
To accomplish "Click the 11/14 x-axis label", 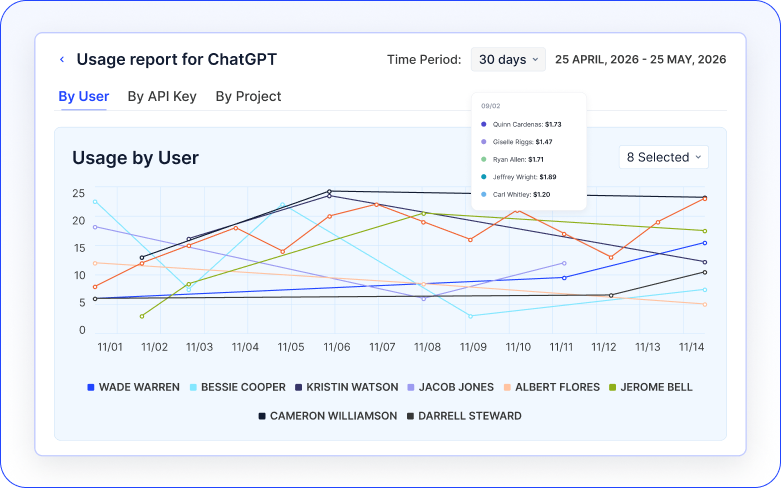I will (x=691, y=347).
